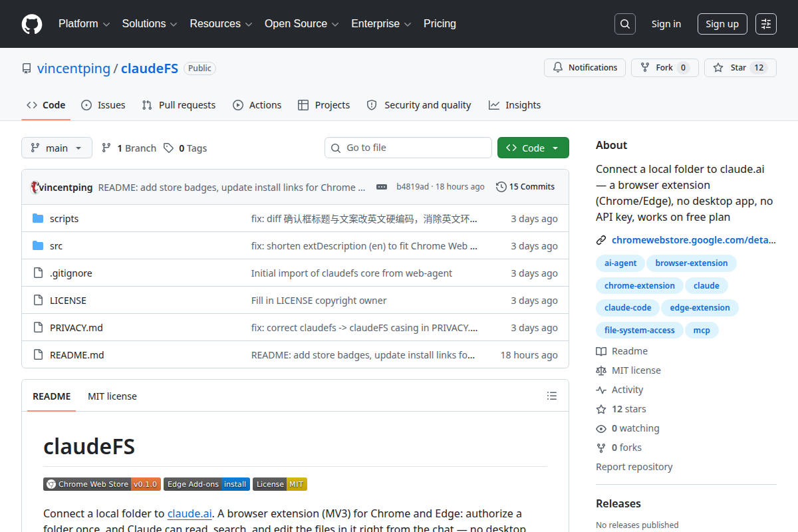The height and width of the screenshot is (532, 798).
Task: Switch to the Projects tab
Action: tap(324, 105)
